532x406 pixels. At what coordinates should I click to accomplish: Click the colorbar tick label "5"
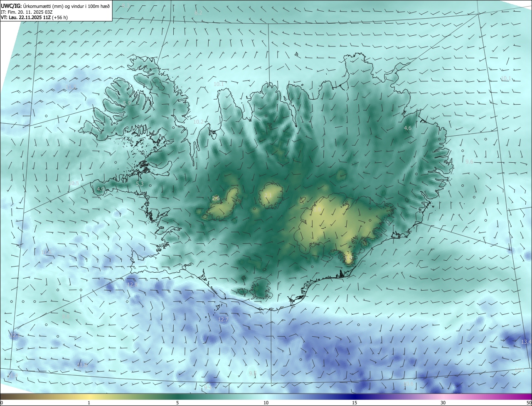[177, 403]
